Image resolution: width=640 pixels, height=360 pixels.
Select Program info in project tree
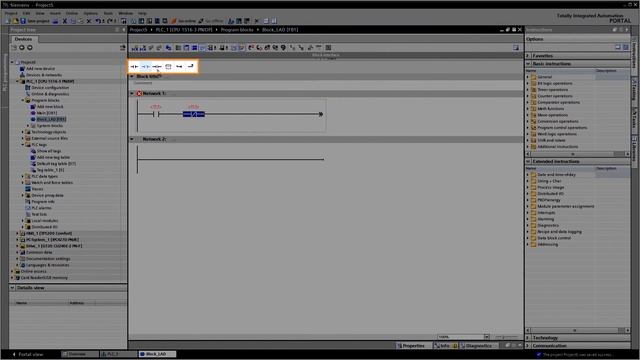tap(42, 202)
